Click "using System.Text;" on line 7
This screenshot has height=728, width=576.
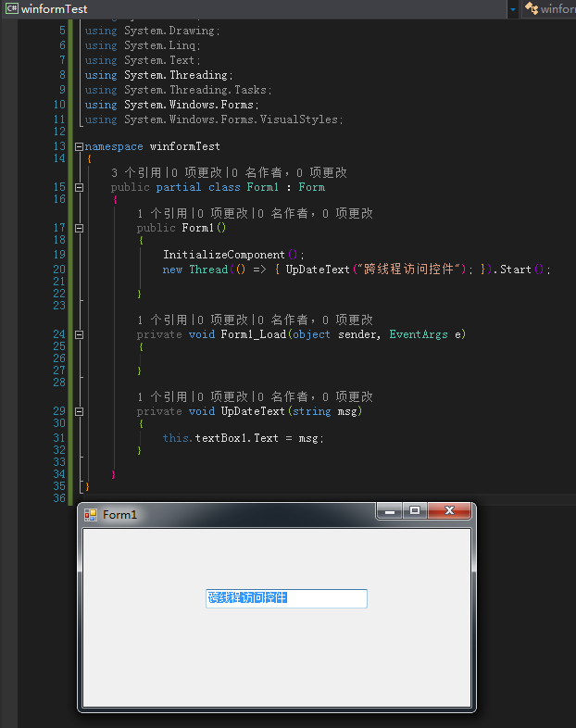(x=143, y=60)
